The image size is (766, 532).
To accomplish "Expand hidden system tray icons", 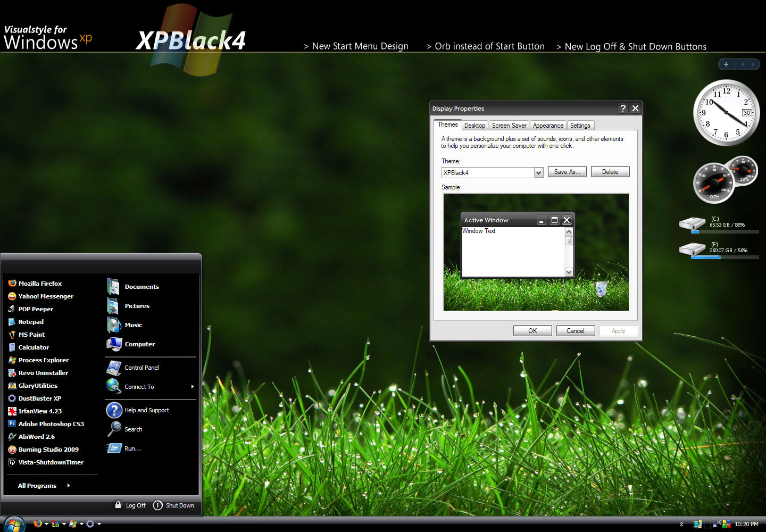I will click(x=681, y=524).
